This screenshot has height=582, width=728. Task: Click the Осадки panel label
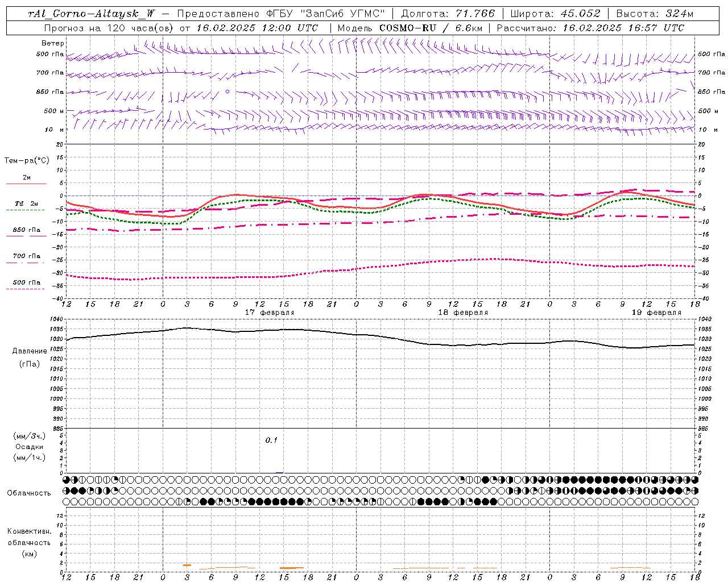[30, 447]
